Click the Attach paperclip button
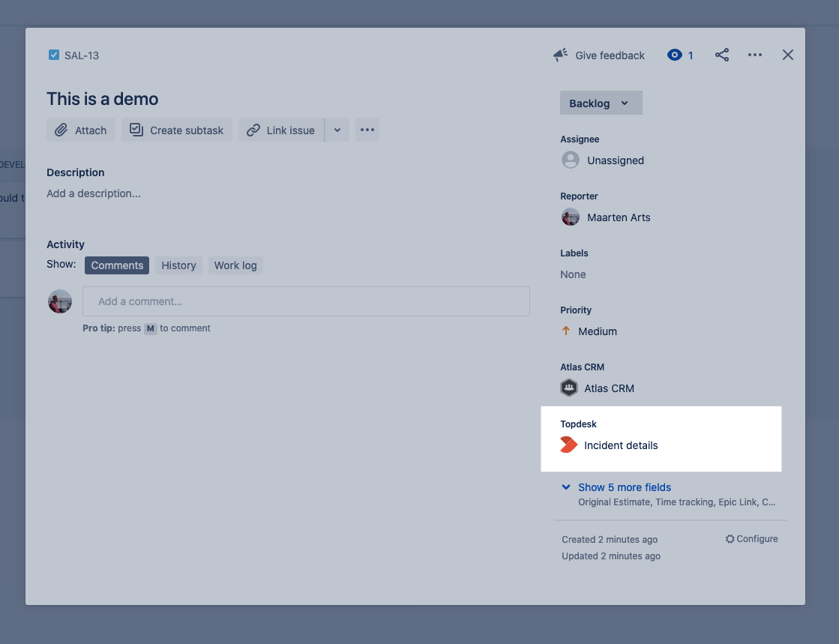The height and width of the screenshot is (644, 839). click(x=81, y=130)
